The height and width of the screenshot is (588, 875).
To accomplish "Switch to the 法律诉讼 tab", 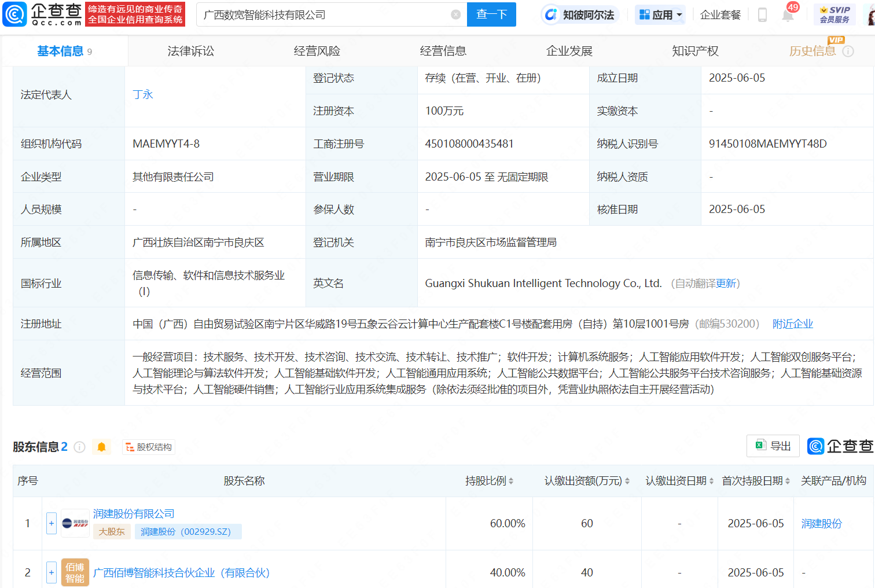I will coord(191,51).
